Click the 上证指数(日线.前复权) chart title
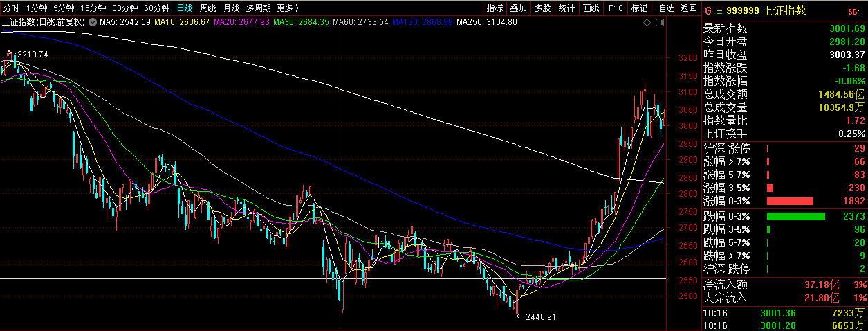The height and width of the screenshot is (331, 868). tap(44, 22)
